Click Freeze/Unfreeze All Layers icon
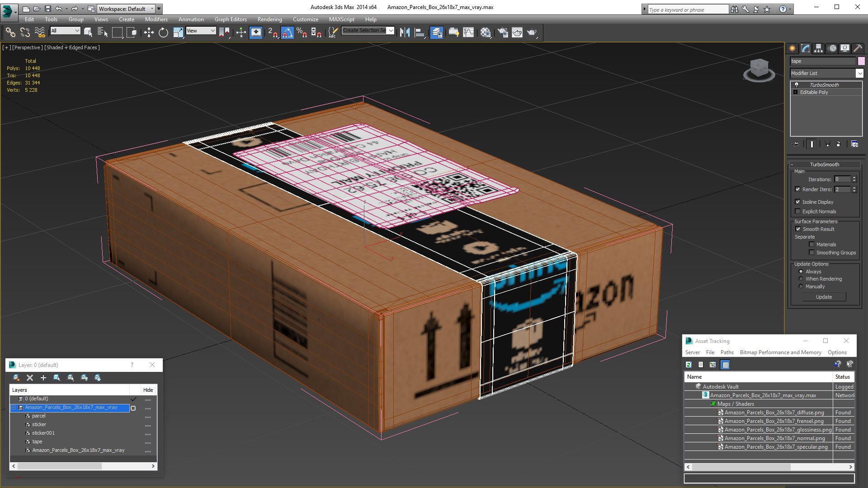Viewport: 868px width, 488px height. pos(98,377)
